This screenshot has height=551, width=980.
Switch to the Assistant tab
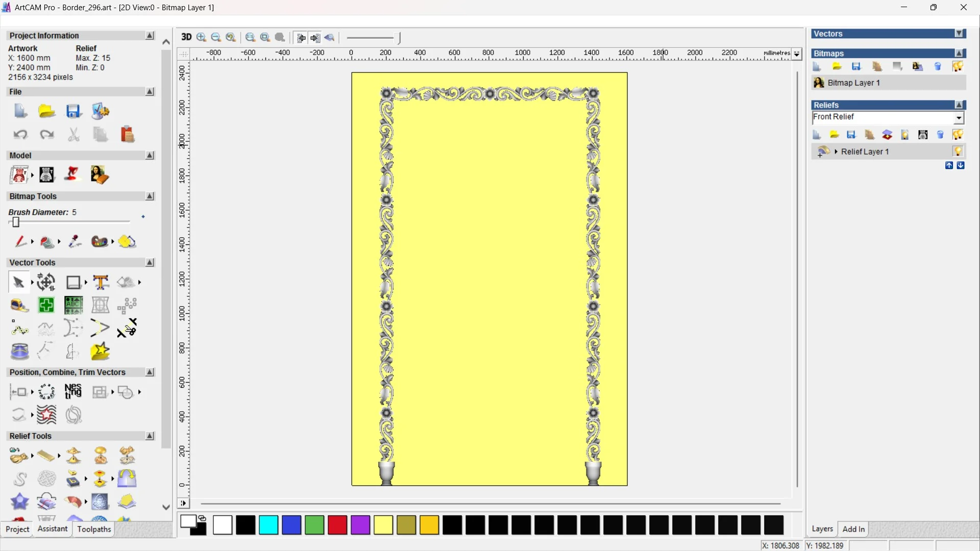pos(52,529)
